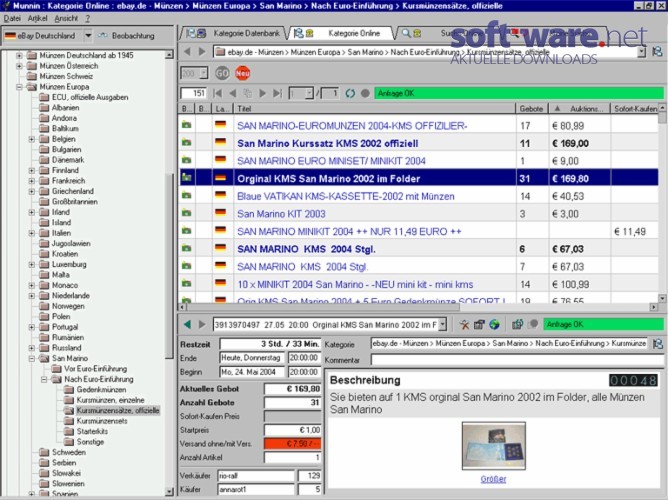Viewport: 668px width, 500px height.
Task: Click the copy icon left of detail stop circle
Action: 517,325
